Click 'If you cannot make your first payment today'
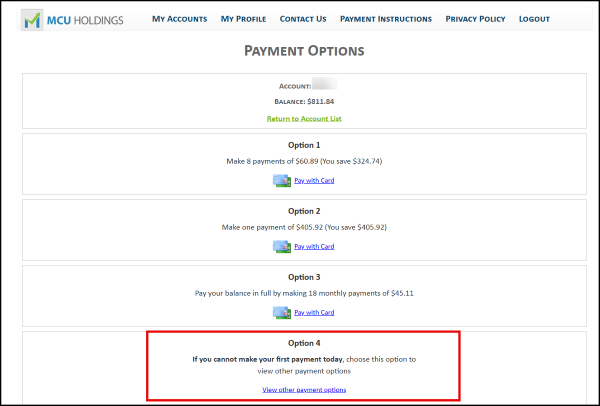Screen dimensions: 600x406 pos(268,360)
